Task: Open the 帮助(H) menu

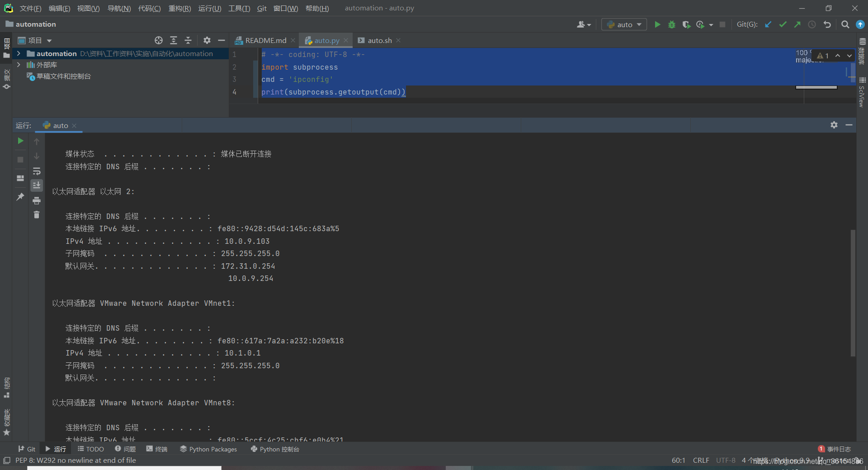Action: 317,8
